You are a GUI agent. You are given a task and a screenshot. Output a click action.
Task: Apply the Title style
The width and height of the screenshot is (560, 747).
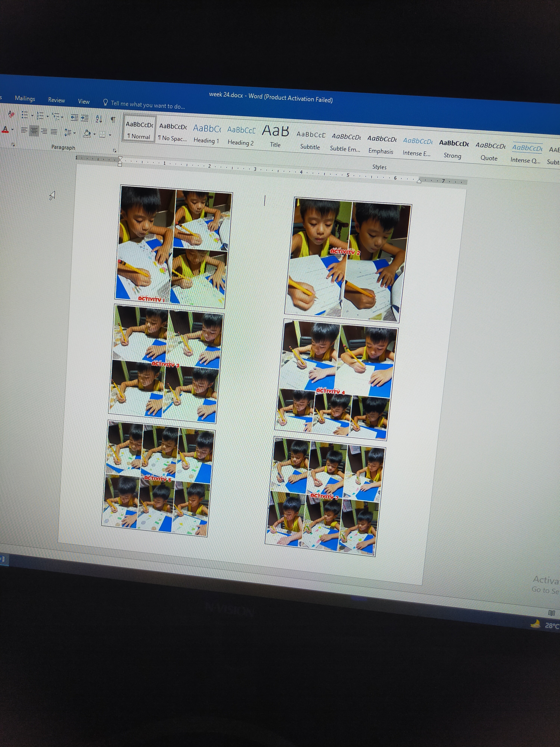[276, 137]
